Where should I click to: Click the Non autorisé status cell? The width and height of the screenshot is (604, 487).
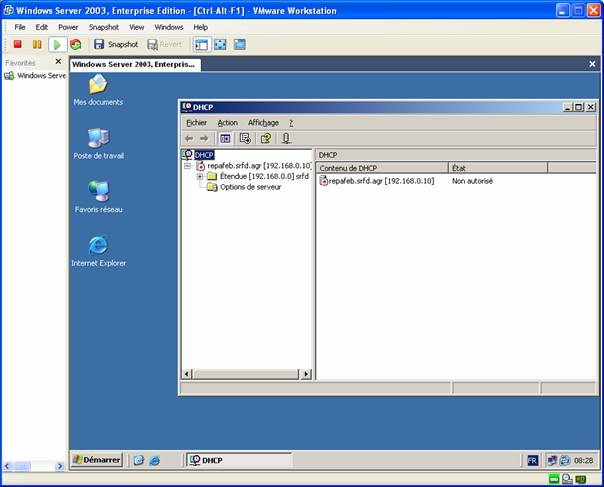472,181
